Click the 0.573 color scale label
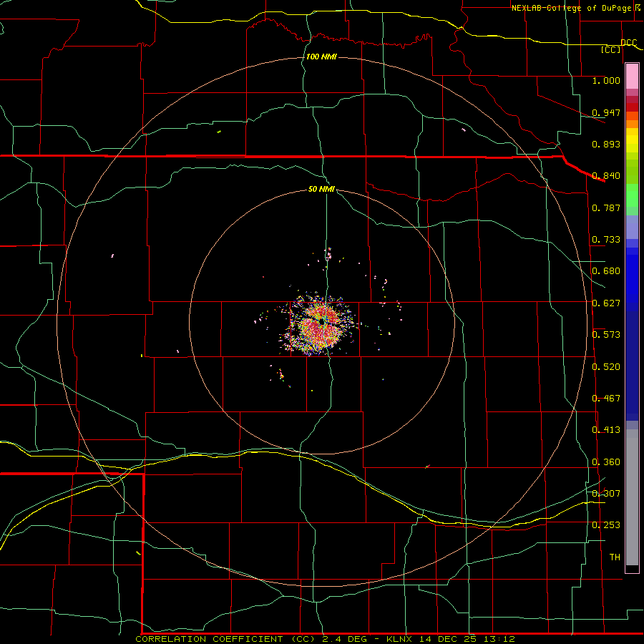This screenshot has height=644, width=644. pos(606,335)
